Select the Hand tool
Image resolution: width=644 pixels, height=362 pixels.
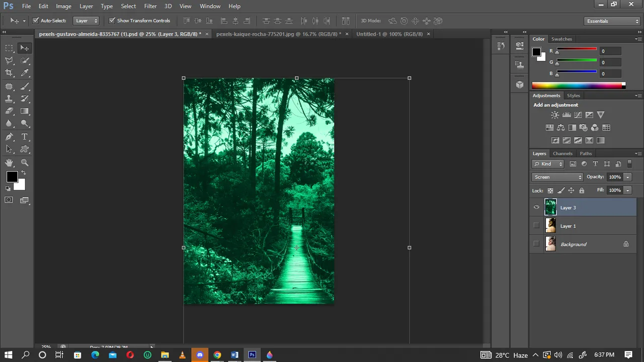coord(9,162)
